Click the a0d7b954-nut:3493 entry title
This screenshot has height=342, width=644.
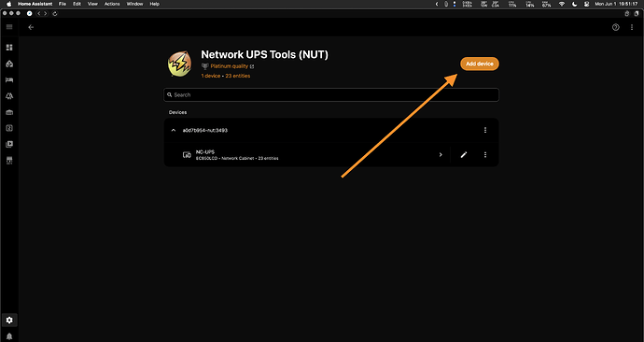205,130
